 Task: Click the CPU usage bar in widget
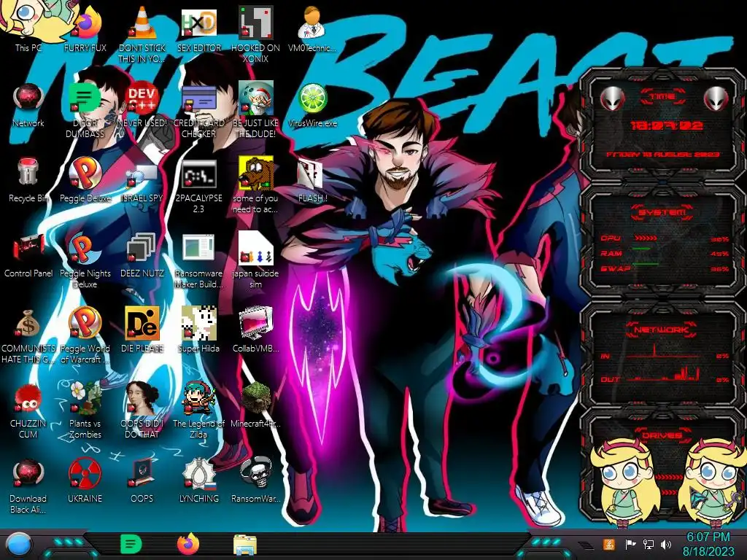(x=646, y=238)
